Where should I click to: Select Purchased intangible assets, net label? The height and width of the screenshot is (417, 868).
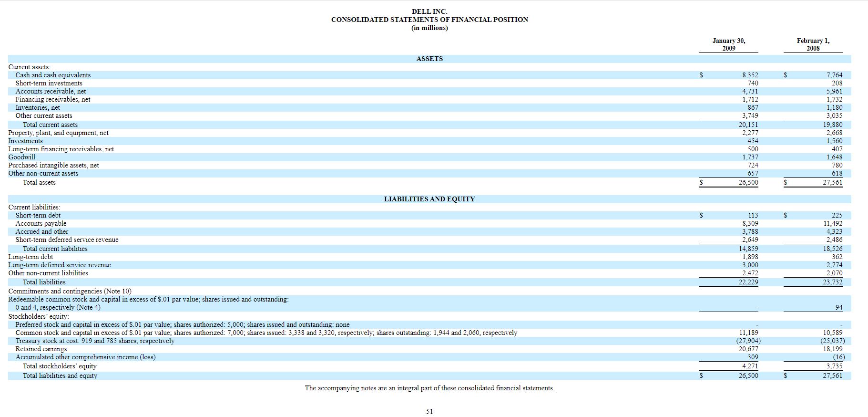[53, 165]
